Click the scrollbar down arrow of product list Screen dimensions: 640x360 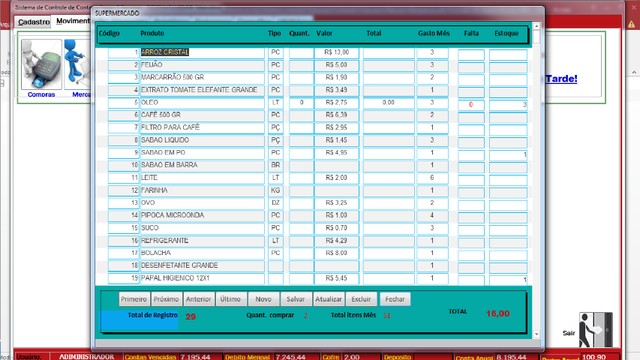pyautogui.click(x=537, y=334)
